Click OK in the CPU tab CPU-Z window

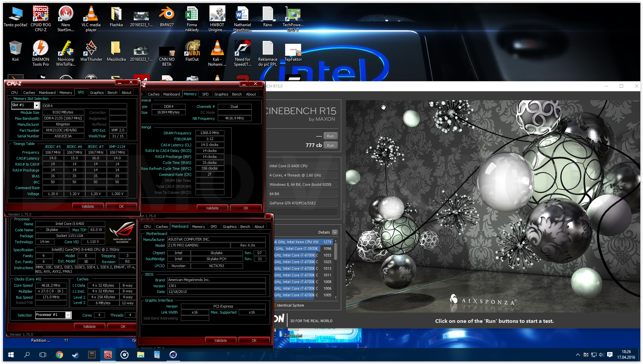coord(123,327)
